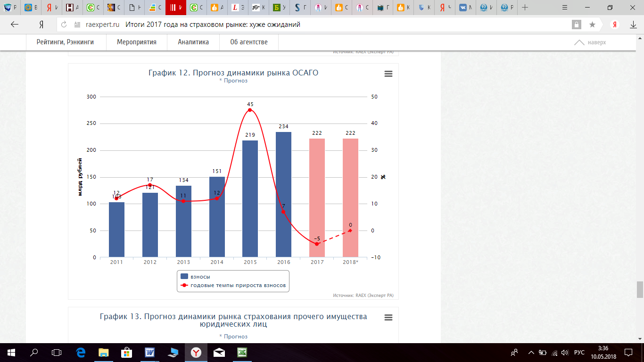This screenshot has height=362, width=644.
Task: Click the 2015 bar showing 219
Action: [x=250, y=199]
